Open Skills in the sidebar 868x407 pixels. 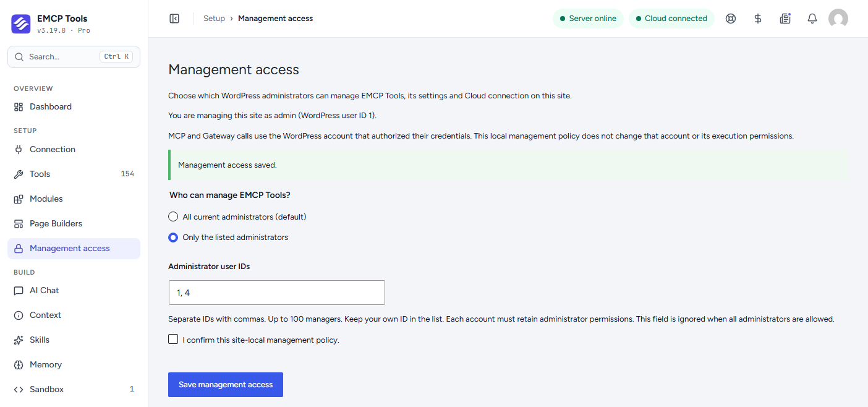74,340
